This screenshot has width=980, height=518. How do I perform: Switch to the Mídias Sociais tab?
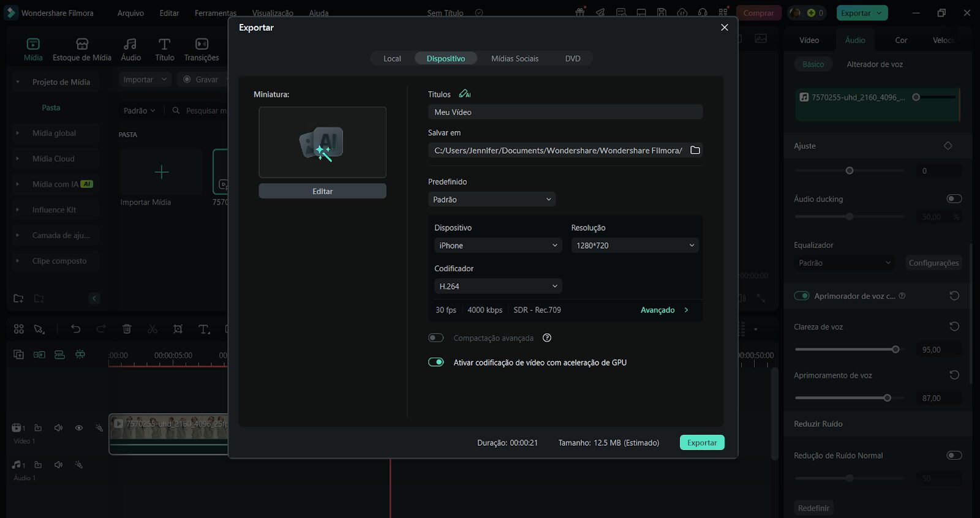(x=514, y=59)
